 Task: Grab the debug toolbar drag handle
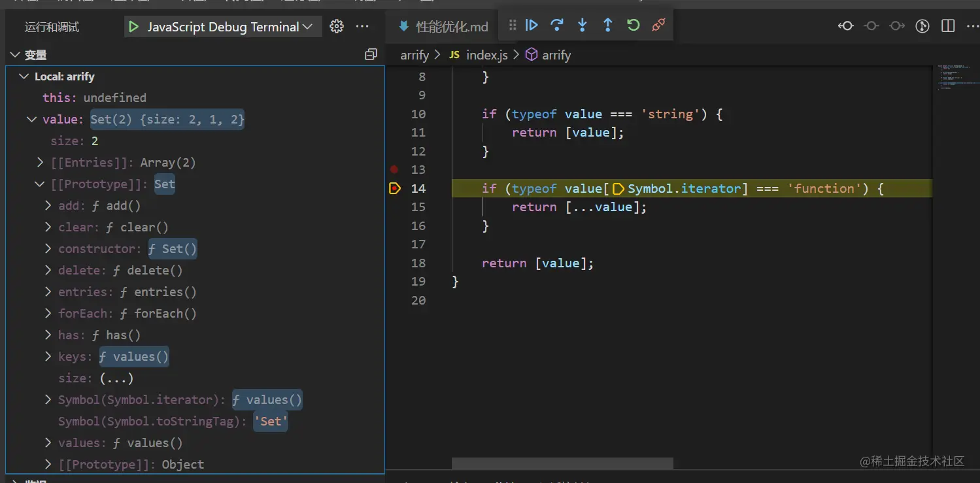coord(513,25)
